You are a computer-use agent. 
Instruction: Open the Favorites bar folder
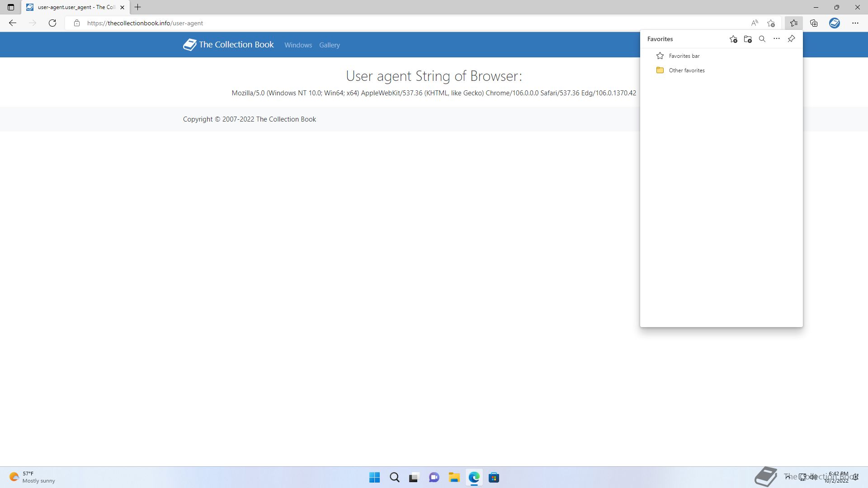click(684, 56)
